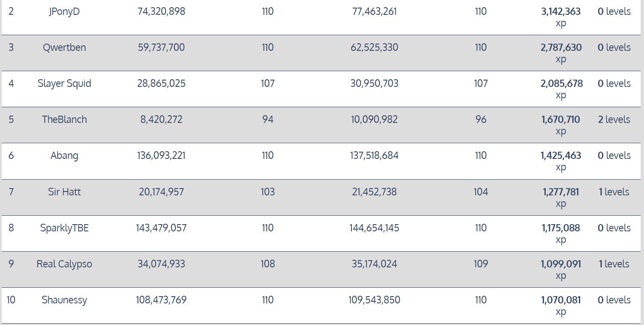Select Shaunessy's 1,070,081 xp gain value
644x325 pixels.
click(561, 300)
